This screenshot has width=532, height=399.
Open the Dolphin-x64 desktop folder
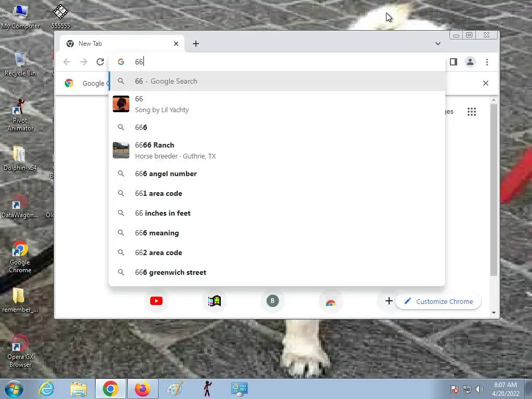click(x=20, y=158)
